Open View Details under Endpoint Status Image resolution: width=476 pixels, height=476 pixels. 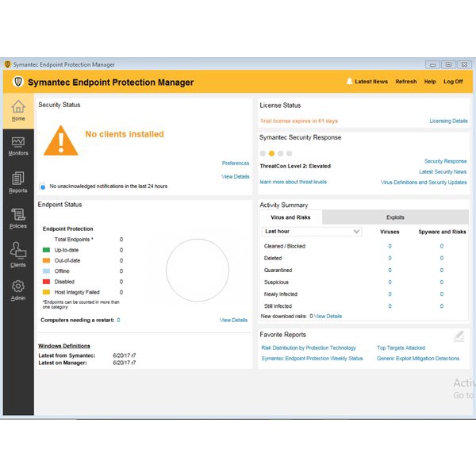coord(233,320)
